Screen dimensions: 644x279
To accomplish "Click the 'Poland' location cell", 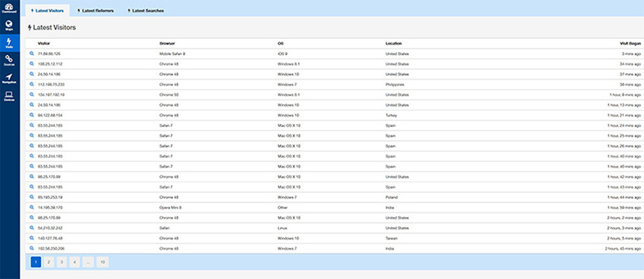I will tap(391, 198).
